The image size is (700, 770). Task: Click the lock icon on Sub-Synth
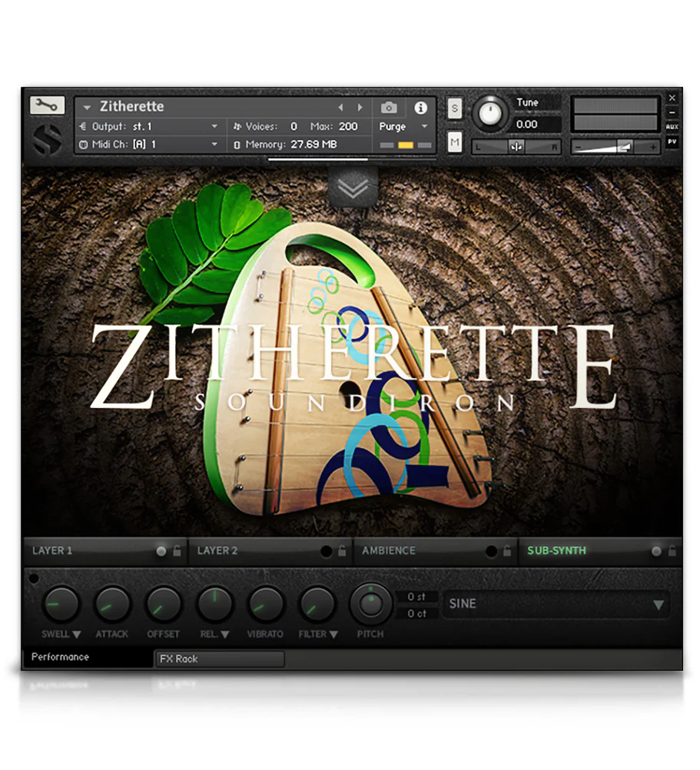(670, 551)
